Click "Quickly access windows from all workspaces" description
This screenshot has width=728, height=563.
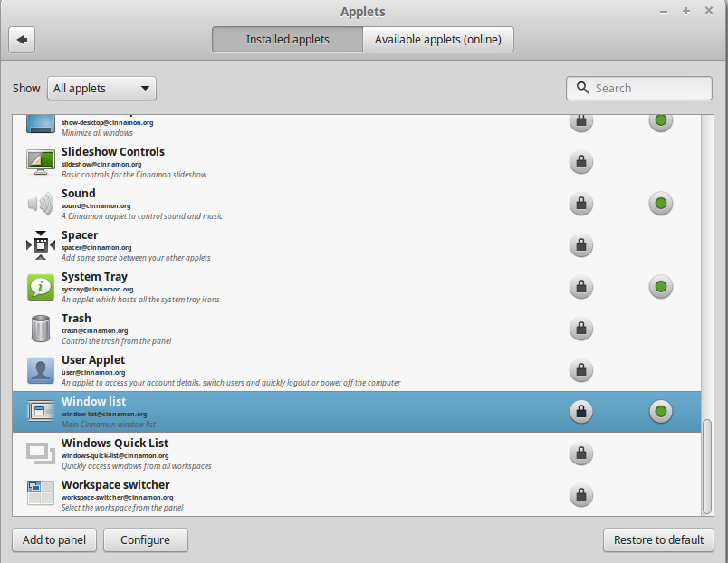pos(136,466)
